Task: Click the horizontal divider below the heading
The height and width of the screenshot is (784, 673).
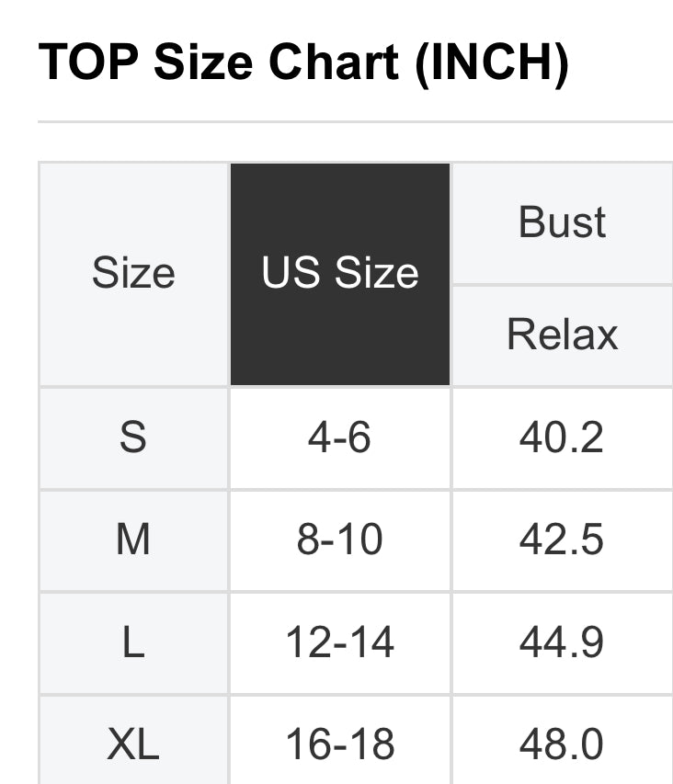Action: coord(355,121)
